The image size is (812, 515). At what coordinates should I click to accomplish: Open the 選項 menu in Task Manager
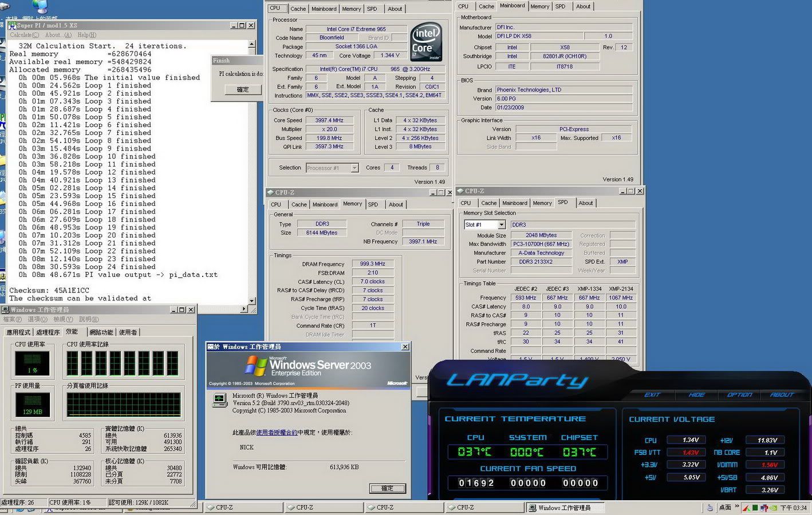tap(37, 319)
